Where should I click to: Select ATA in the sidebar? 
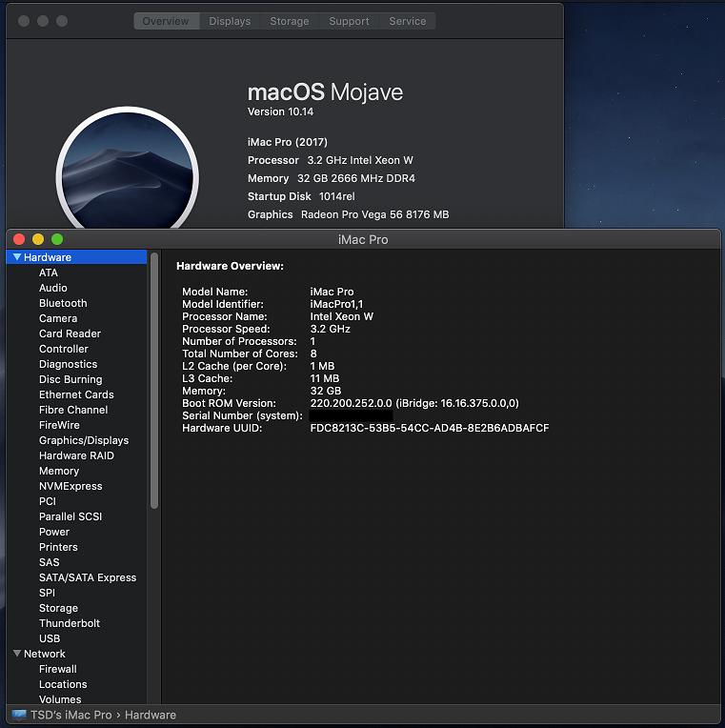click(49, 273)
